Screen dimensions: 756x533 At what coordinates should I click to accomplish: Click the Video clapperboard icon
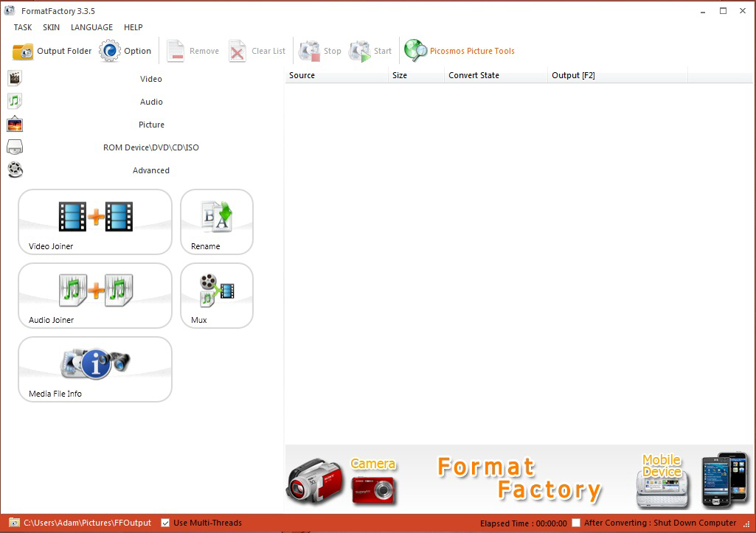[x=15, y=78]
